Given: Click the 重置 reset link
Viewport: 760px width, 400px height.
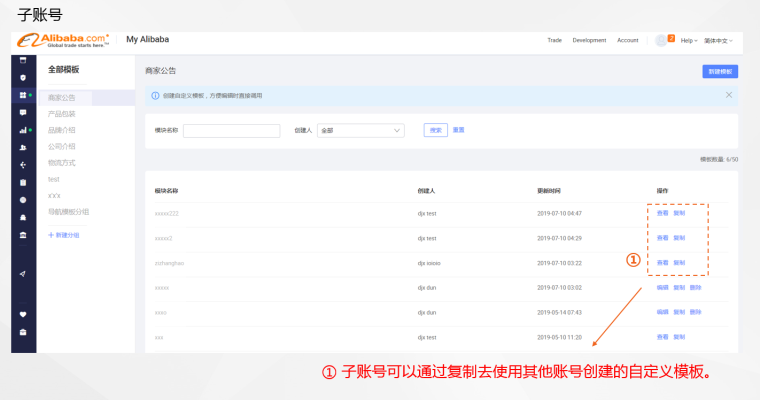Looking at the screenshot, I should 459,130.
